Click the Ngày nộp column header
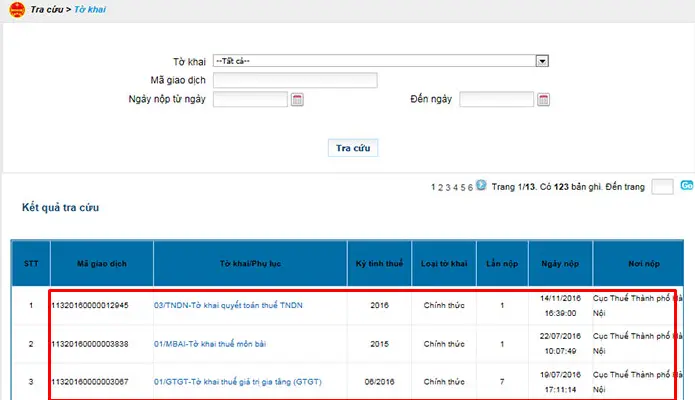Viewport: 695px width, 400px height. [x=560, y=263]
